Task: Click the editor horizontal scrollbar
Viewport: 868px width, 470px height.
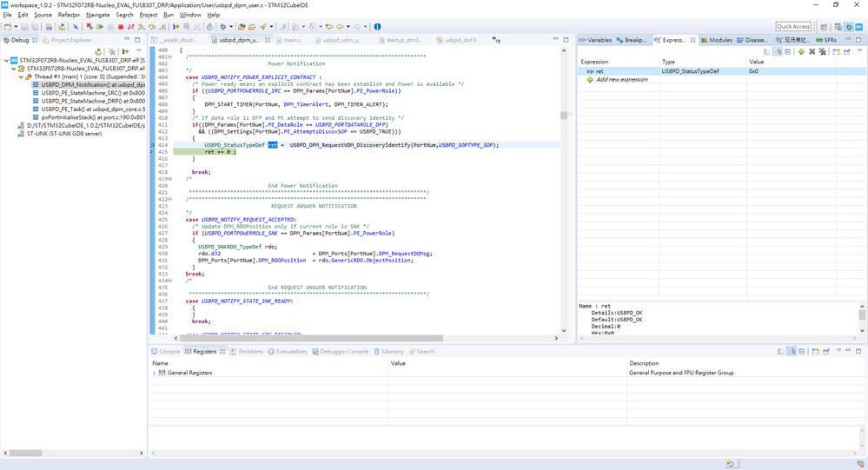Action: coord(366,338)
